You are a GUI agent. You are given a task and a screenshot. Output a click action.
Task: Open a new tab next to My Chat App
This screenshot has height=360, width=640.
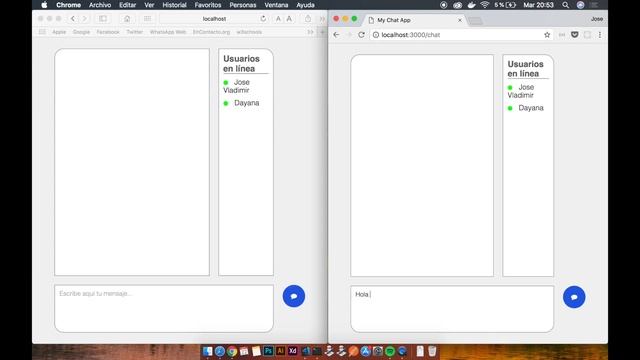475,20
